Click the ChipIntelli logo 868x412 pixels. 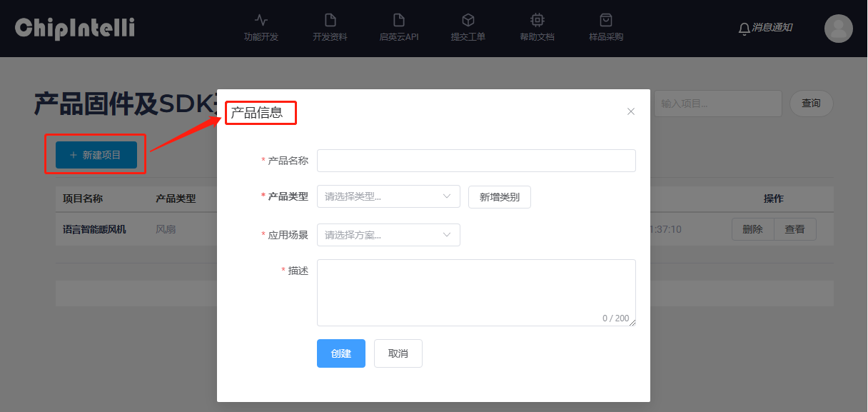pyautogui.click(x=75, y=29)
